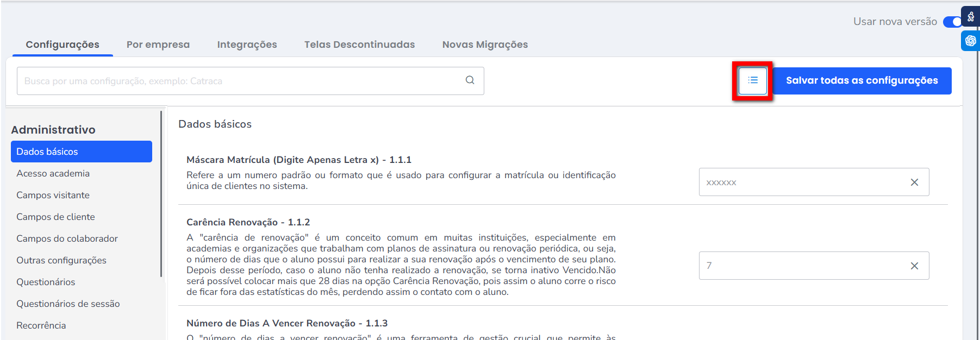The image size is (980, 340).
Task: Switch to the Por empresa tab
Action: pyautogui.click(x=158, y=45)
